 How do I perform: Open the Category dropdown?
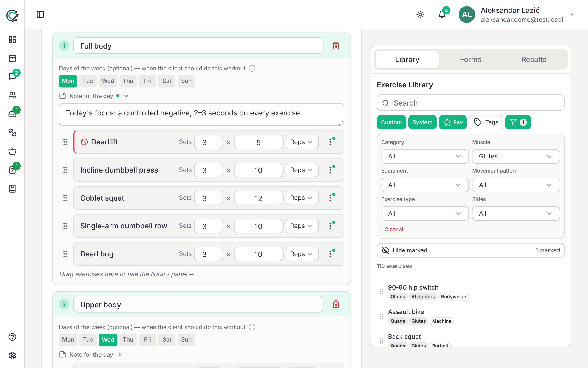click(425, 156)
